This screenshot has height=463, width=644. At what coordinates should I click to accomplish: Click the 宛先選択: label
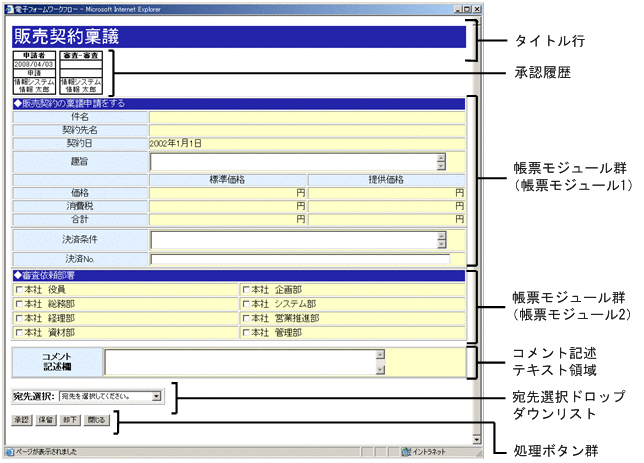[34, 396]
